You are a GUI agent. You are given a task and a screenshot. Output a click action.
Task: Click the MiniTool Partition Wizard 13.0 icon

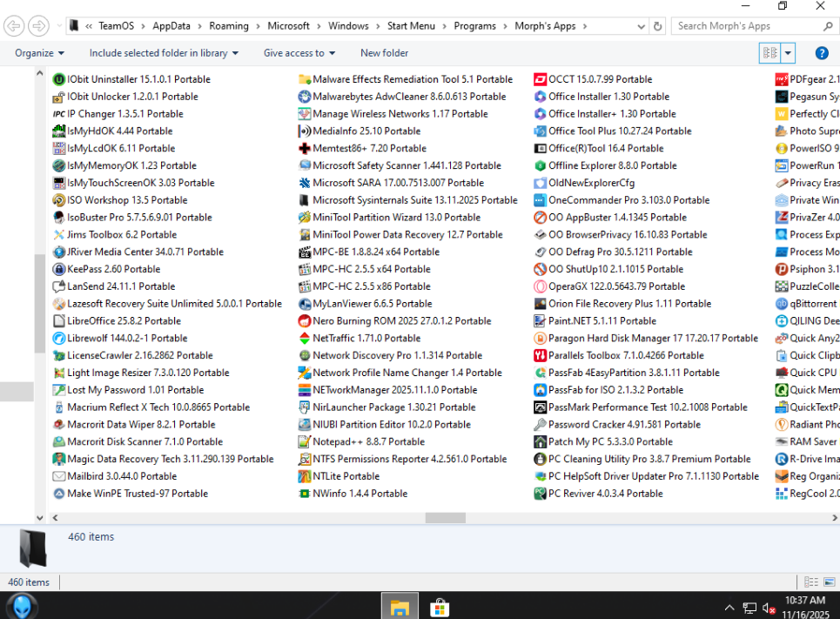click(305, 218)
